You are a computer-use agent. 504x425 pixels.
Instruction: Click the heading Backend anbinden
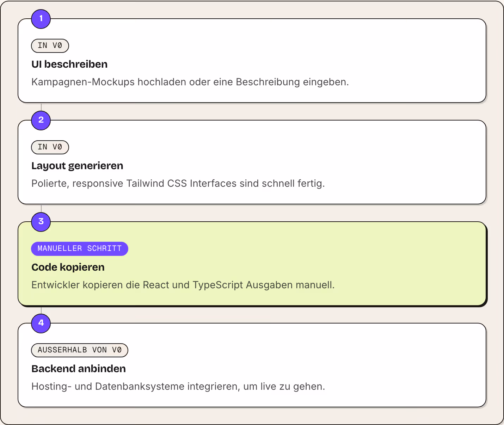[79, 369]
